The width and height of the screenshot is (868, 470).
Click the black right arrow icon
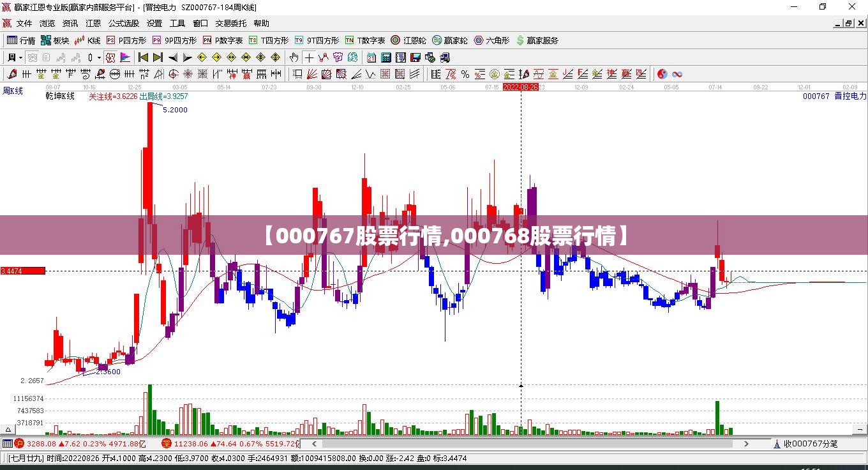(187, 57)
